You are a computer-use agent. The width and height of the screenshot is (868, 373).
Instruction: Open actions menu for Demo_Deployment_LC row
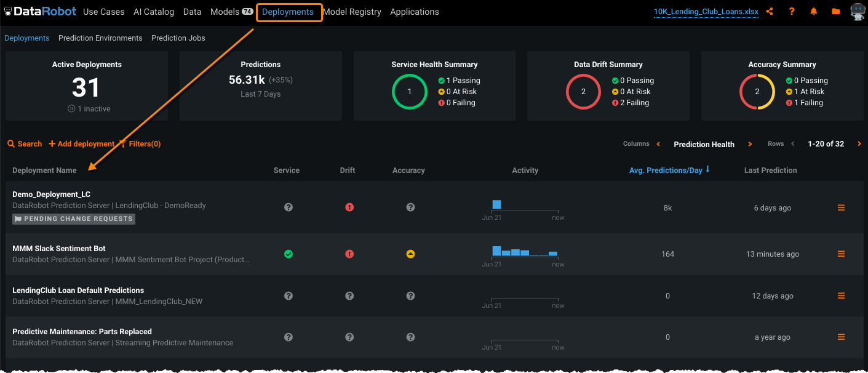(841, 208)
